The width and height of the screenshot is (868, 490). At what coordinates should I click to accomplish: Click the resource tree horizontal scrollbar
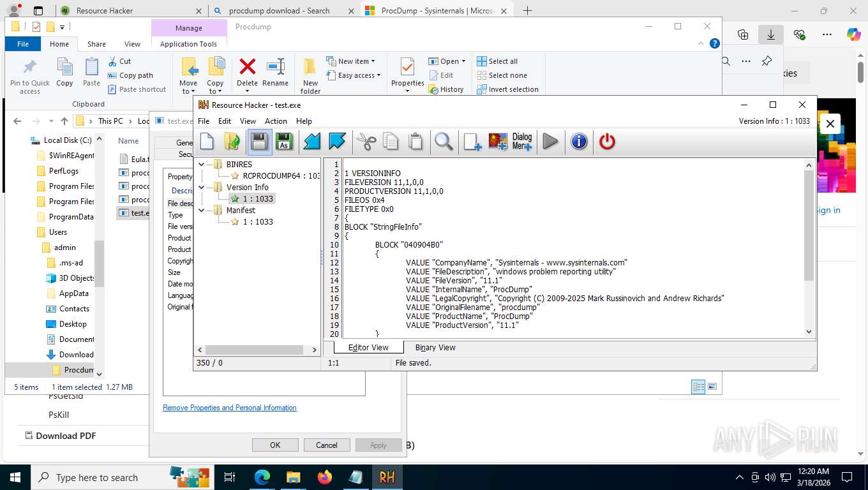[x=254, y=350]
